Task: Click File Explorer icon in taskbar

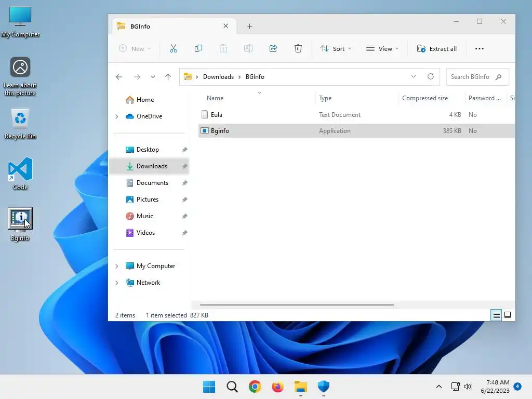Action: 301,387
